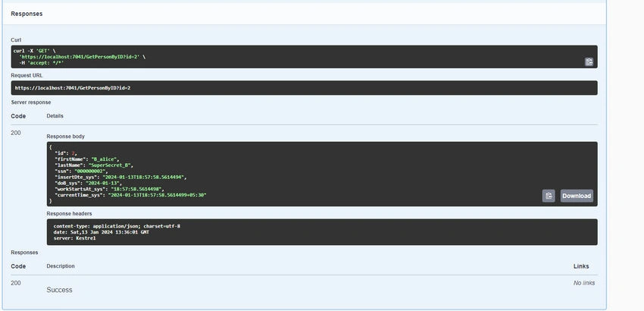Select the "workStartsAt_sys" time line
The width and height of the screenshot is (644, 311).
(x=109, y=189)
